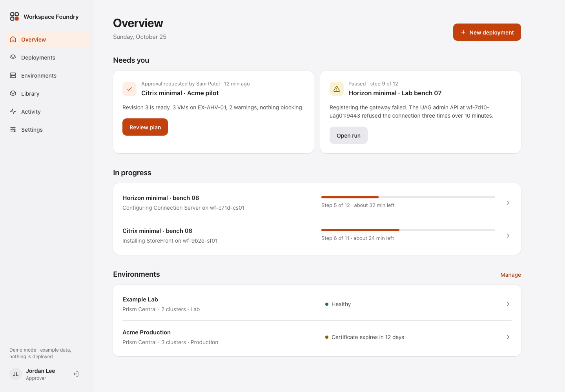Image resolution: width=565 pixels, height=392 pixels.
Task: Click the Demo mode notice text
Action: coord(40,353)
